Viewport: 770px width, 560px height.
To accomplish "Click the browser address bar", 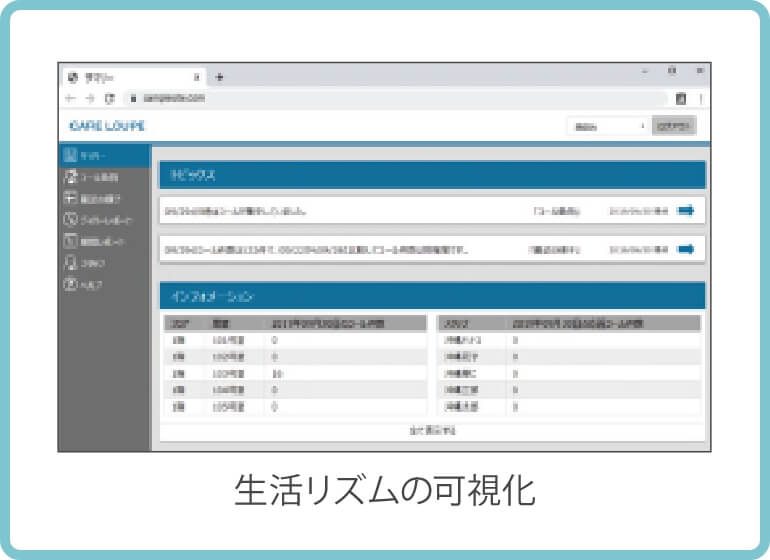I will 395,98.
